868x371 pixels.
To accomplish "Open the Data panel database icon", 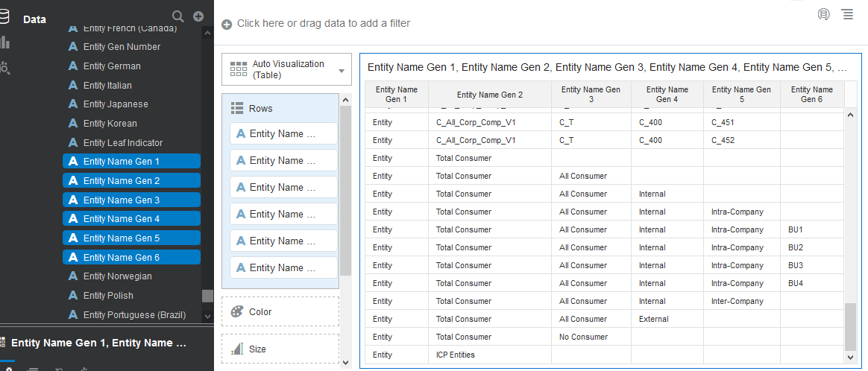I will pos(5,16).
